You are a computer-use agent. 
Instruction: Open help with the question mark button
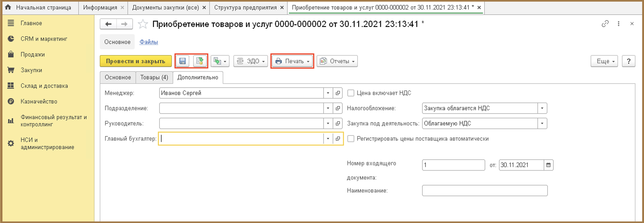click(629, 61)
